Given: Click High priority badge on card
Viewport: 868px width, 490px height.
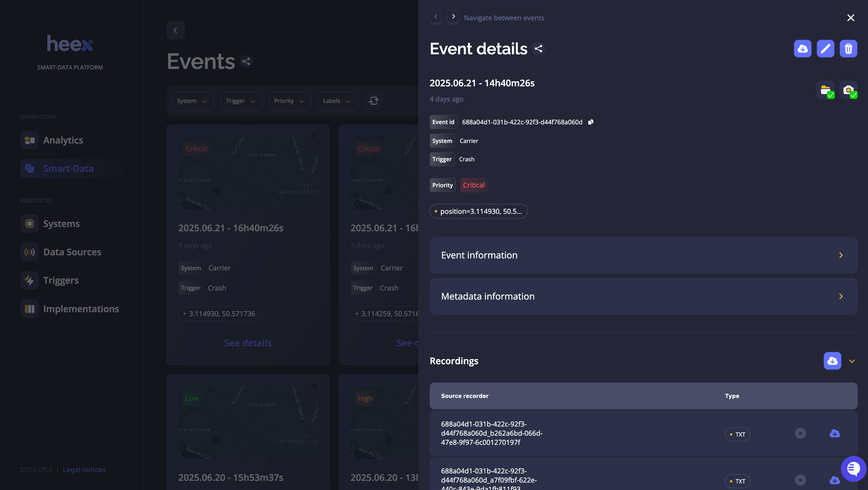Looking at the screenshot, I should [365, 399].
